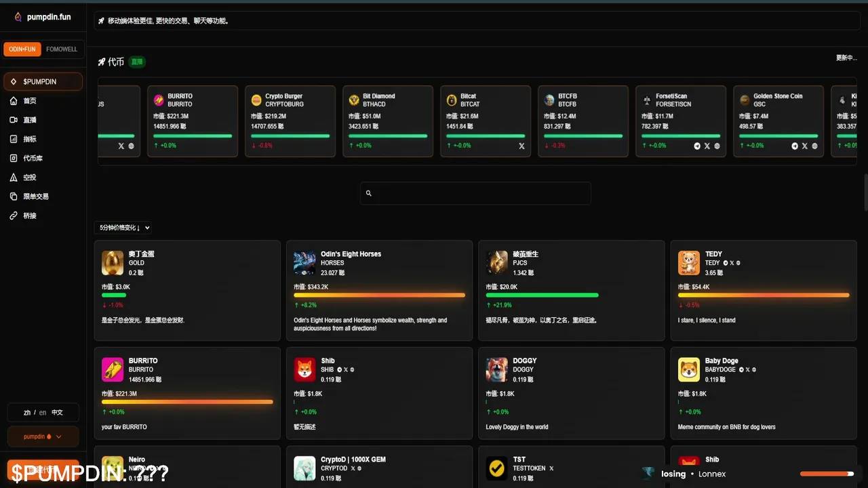Click the Neiro token card title

click(137, 460)
